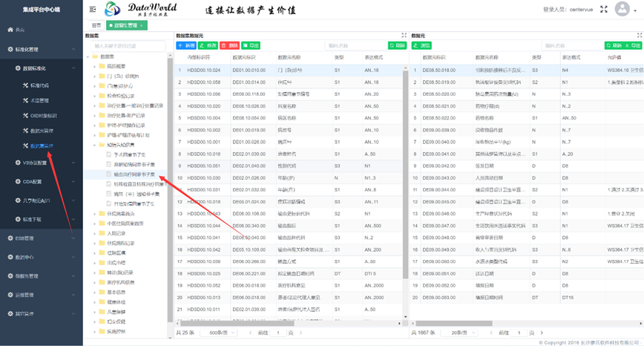Collapse the expanded 知情告知信息 tree folder
This screenshot has width=644, height=346.
click(x=94, y=145)
